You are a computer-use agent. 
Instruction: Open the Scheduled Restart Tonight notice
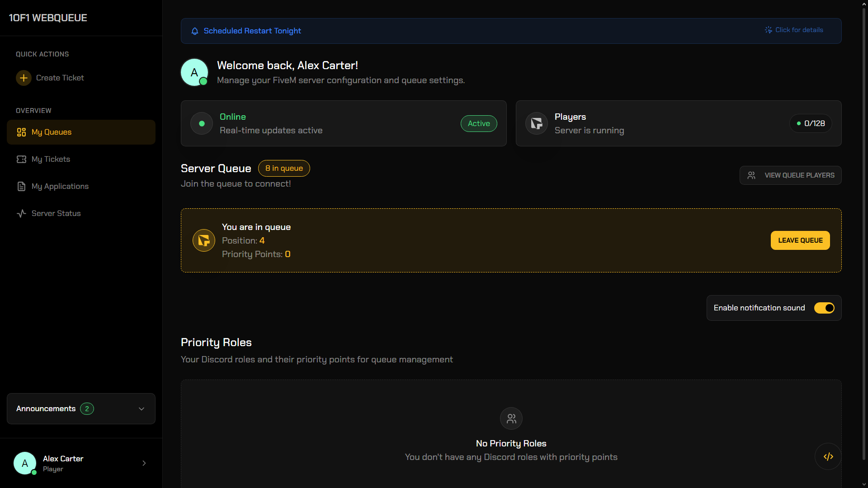[x=511, y=31]
